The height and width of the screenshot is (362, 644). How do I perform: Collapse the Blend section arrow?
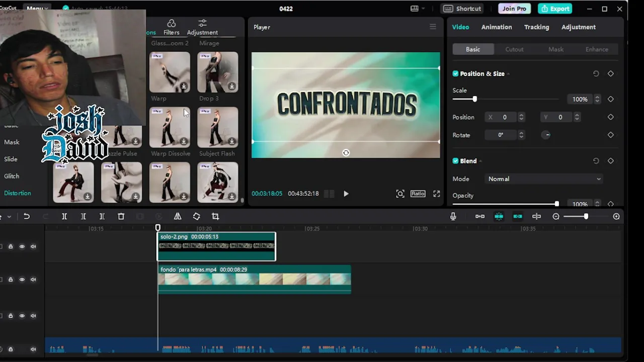pos(480,161)
